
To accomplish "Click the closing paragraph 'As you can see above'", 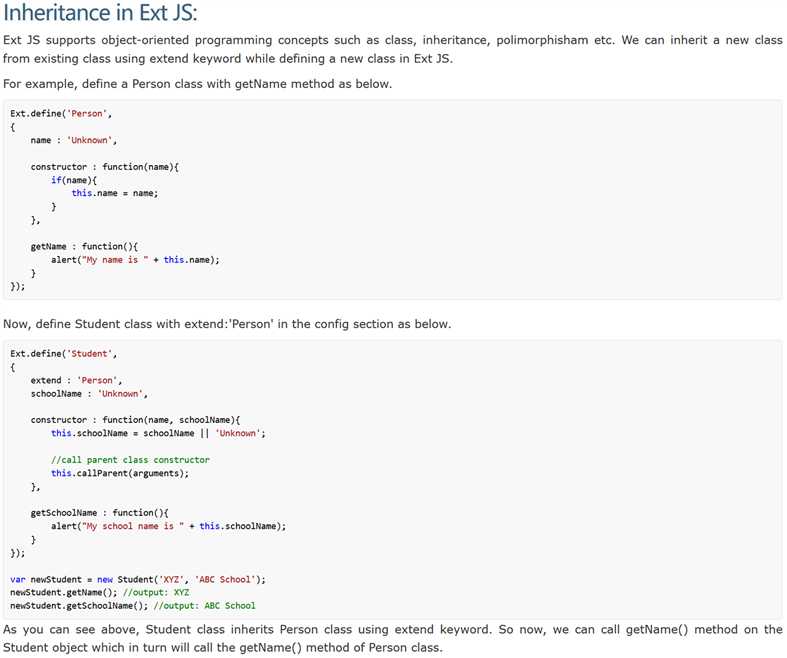I will (393, 639).
